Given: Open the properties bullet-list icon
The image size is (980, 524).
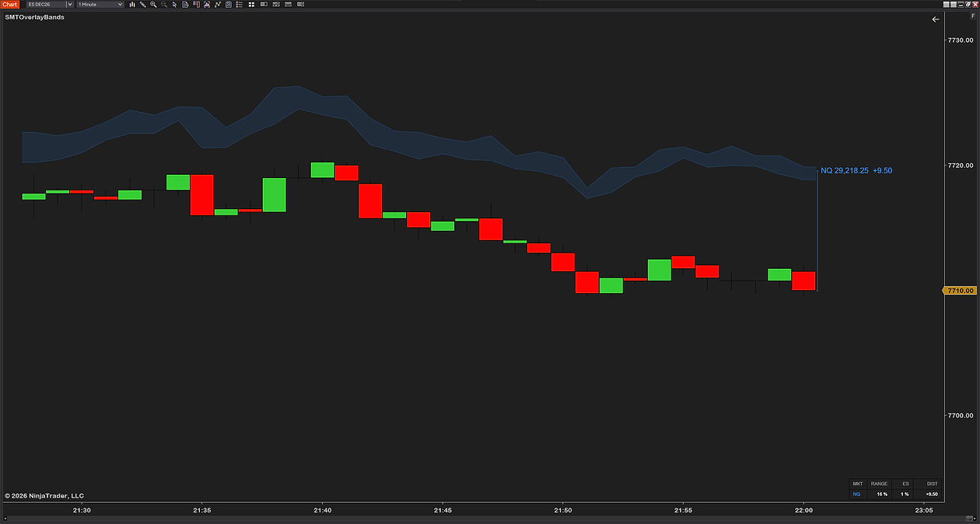Looking at the screenshot, I should pyautogui.click(x=240, y=5).
